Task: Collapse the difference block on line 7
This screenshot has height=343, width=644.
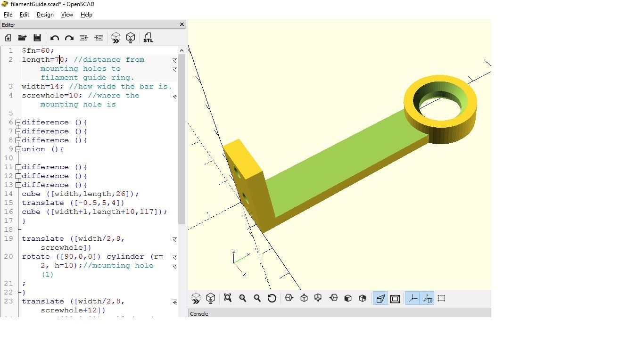Action: point(18,131)
